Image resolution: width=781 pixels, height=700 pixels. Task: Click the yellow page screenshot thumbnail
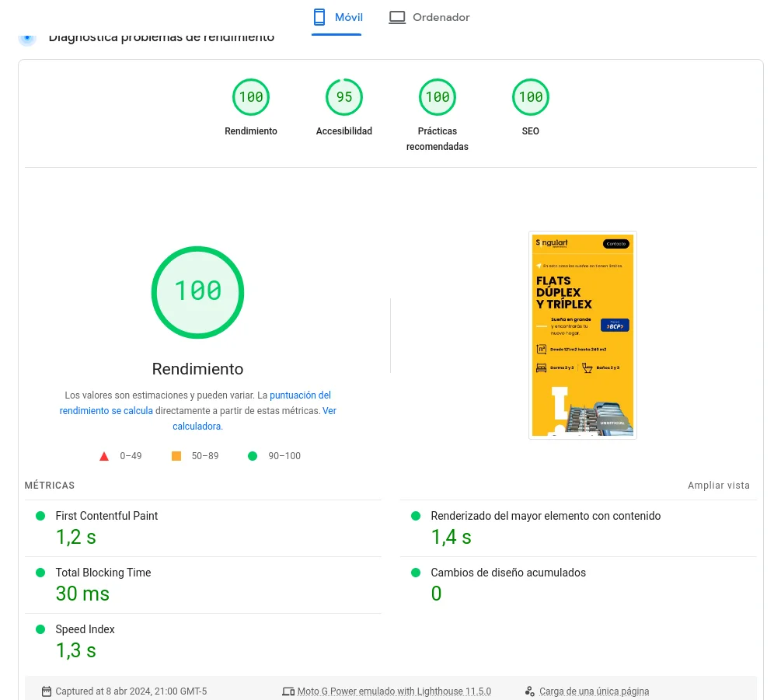[x=582, y=334]
